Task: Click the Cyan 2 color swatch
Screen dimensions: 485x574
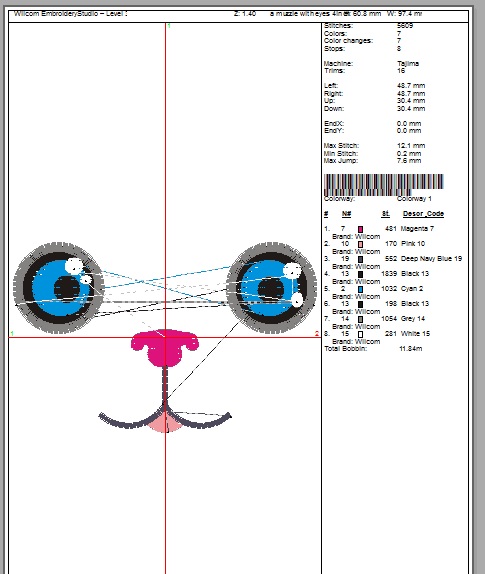Action: click(360, 289)
